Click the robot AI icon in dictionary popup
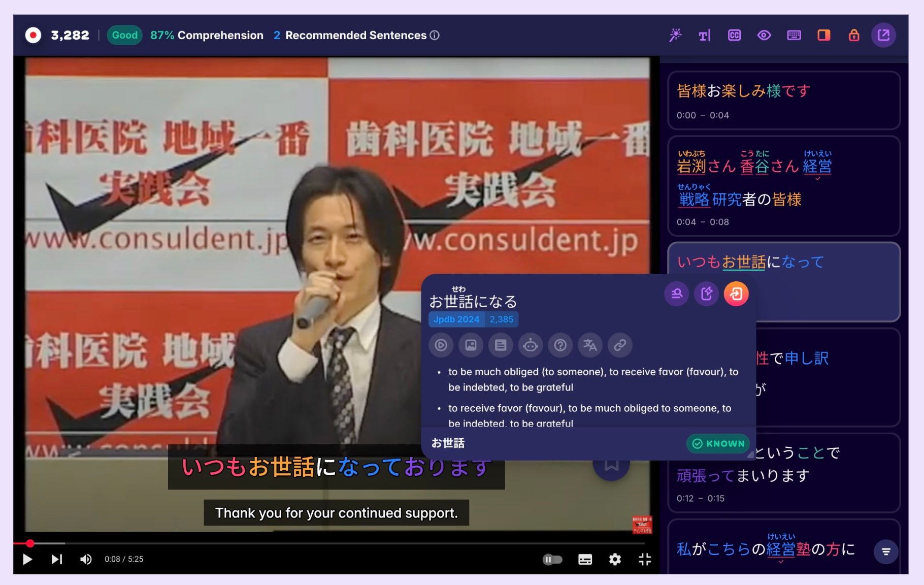The width and height of the screenshot is (924, 585). point(531,345)
